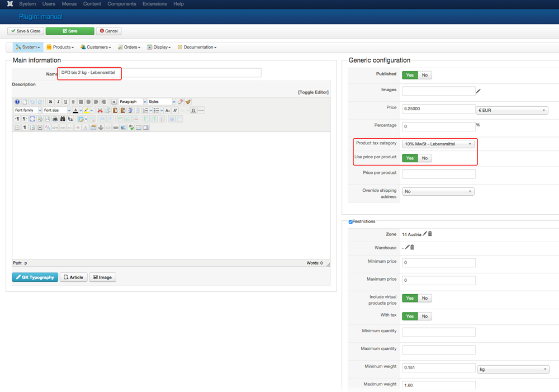Click the Paste as plain text icon
The width and height of the screenshot is (559, 392).
(123, 110)
